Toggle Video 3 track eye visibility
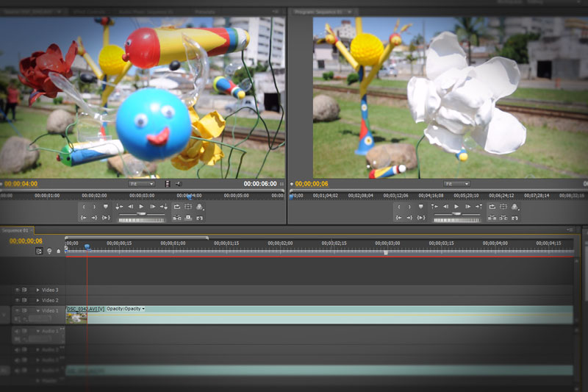This screenshot has width=588, height=392. (x=17, y=290)
